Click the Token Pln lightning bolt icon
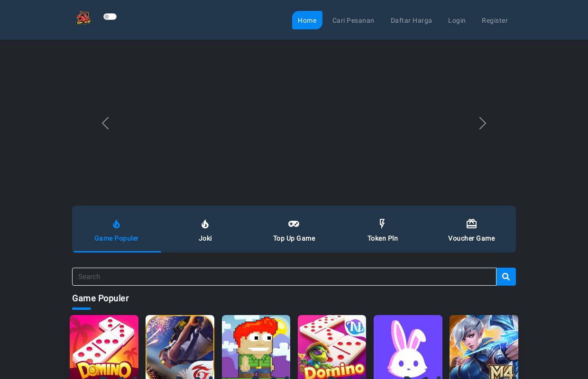 (383, 224)
